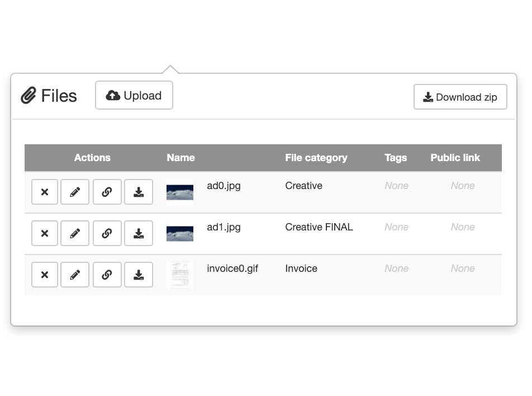This screenshot has height=396, width=532.
Task: Upload a new file
Action: 134,95
